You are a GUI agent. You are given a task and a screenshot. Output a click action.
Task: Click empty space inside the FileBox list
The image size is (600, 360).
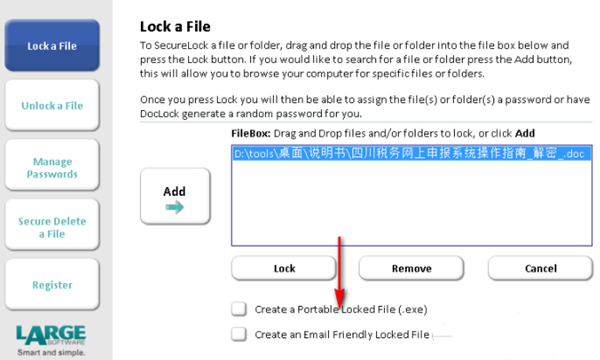(x=411, y=203)
